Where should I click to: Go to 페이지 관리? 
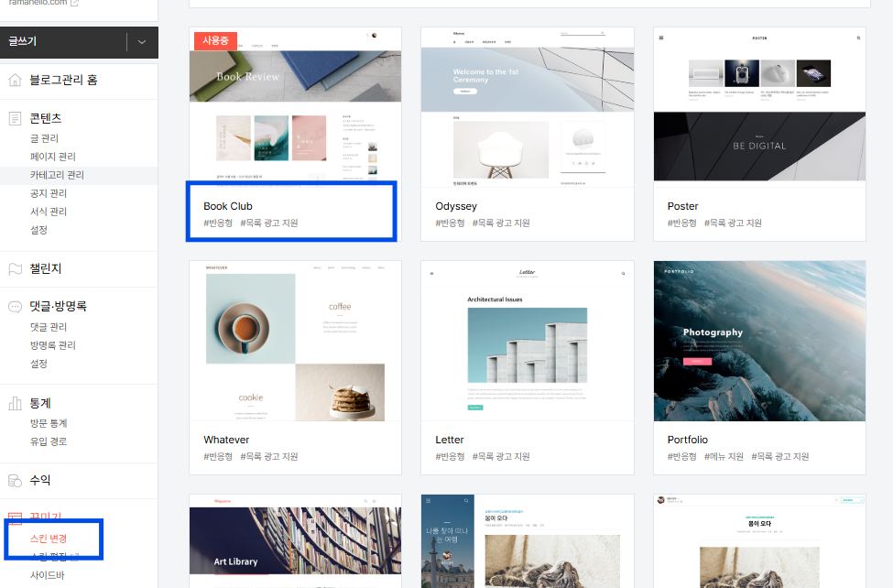(52, 157)
